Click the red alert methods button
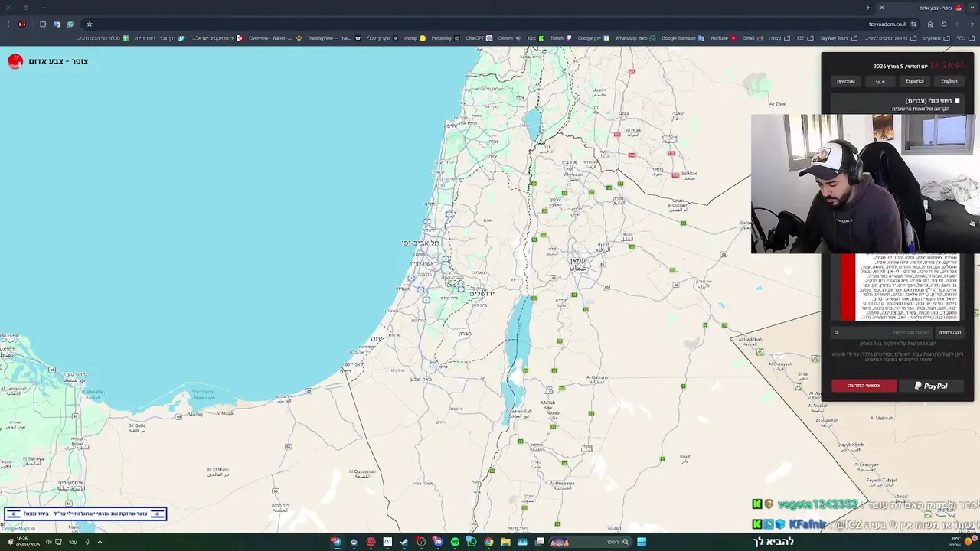 coord(864,386)
